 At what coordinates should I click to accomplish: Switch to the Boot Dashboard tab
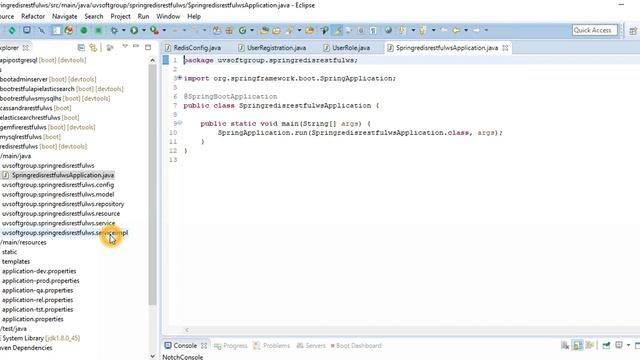click(356, 346)
